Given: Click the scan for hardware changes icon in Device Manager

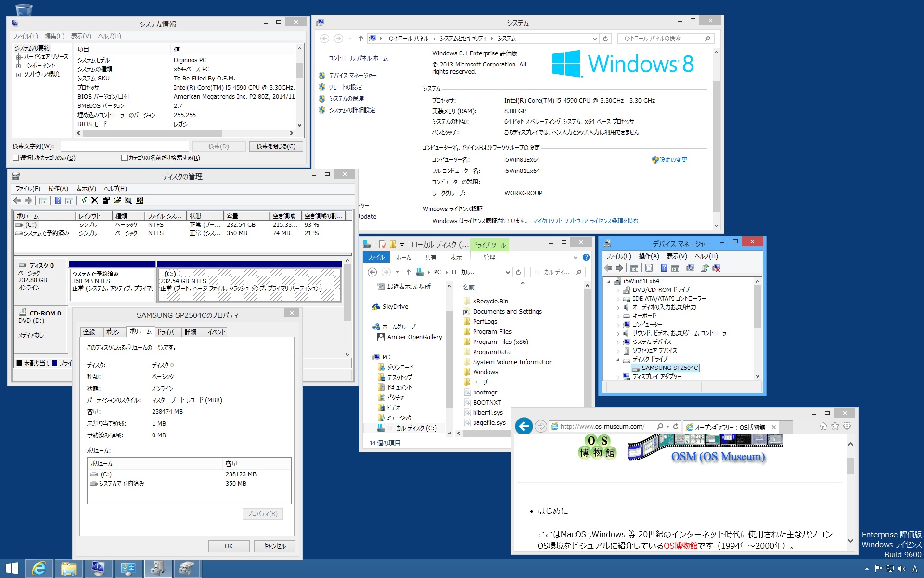Looking at the screenshot, I should point(690,268).
